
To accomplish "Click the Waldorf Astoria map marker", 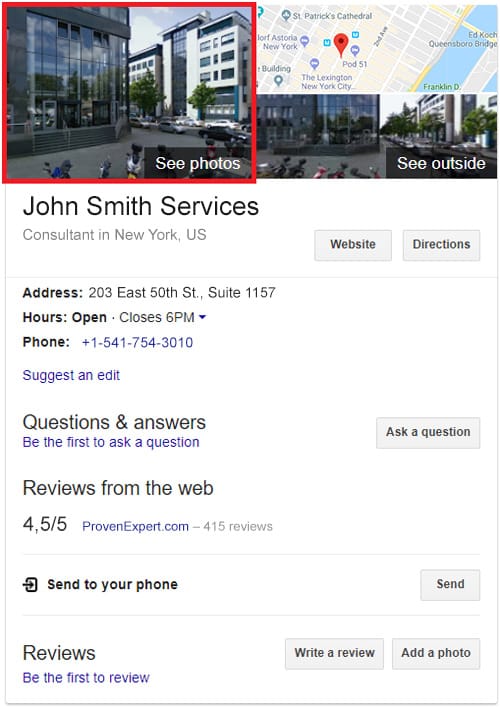I will (x=305, y=41).
